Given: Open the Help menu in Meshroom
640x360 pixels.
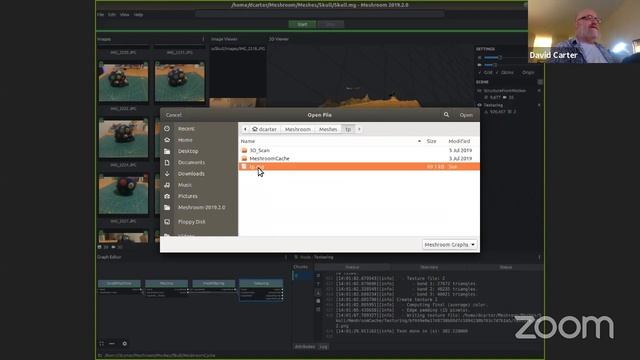Looking at the screenshot, I should (x=138, y=15).
